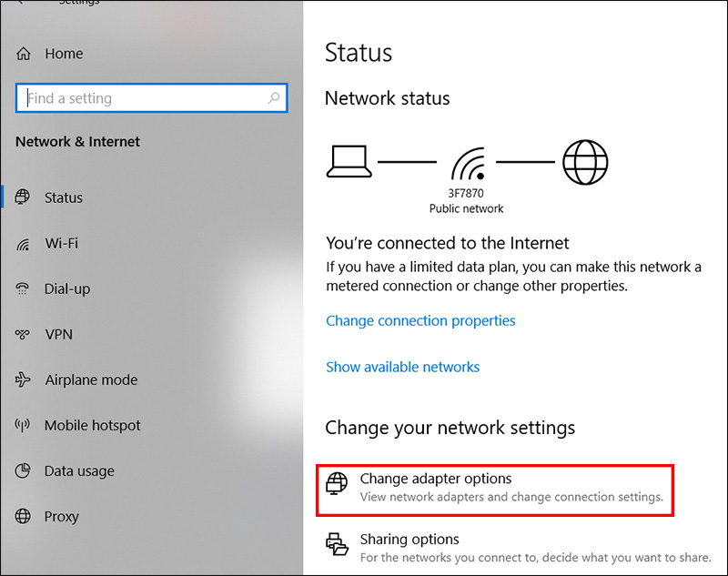Click the VPN icon in the sidebar

click(x=25, y=334)
